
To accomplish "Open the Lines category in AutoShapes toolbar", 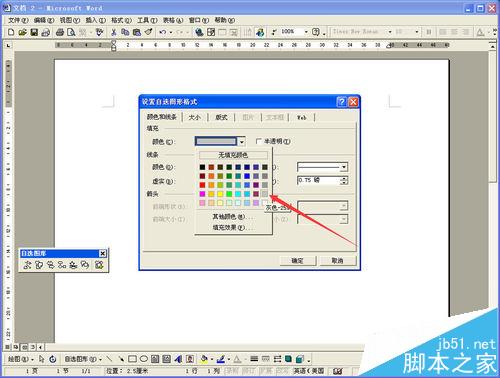I will point(27,265).
